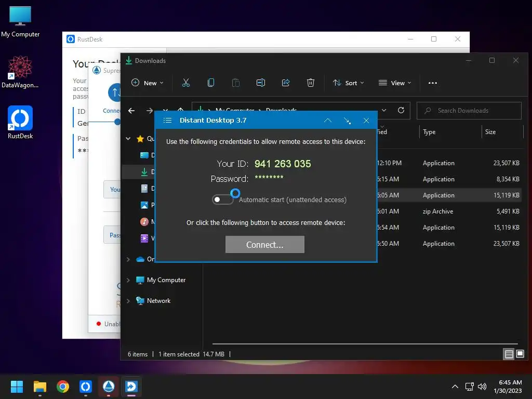This screenshot has width=532, height=399.
Task: Click the Cut scissors icon
Action: point(186,83)
